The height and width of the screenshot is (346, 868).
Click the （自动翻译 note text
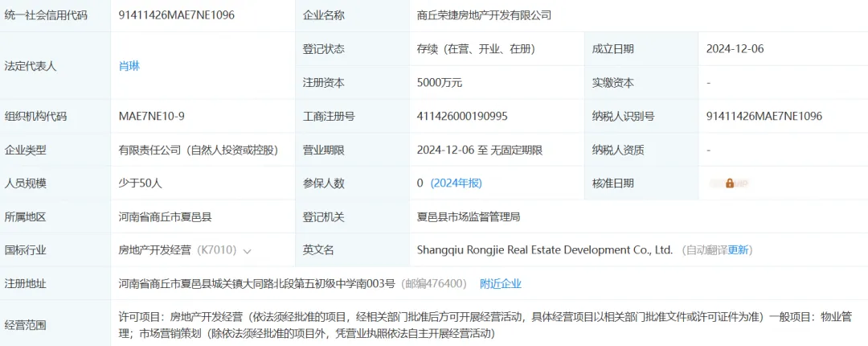tap(703, 250)
